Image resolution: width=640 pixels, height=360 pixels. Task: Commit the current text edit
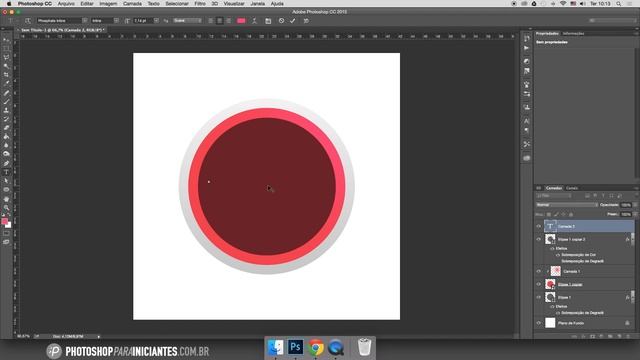tap(293, 21)
